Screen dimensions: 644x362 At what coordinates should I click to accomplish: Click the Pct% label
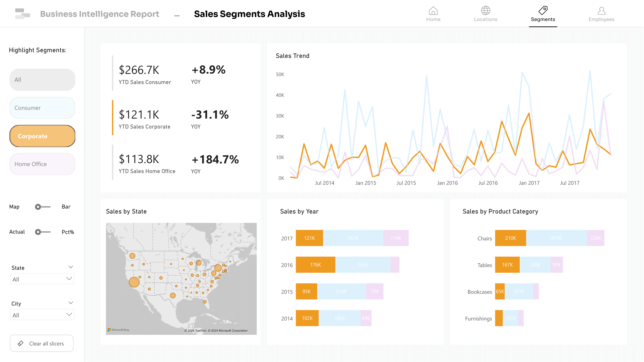(68, 232)
